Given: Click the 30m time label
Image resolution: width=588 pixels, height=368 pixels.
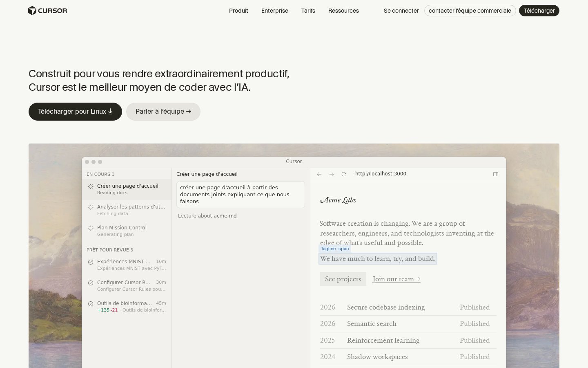Looking at the screenshot, I should coord(161,283).
